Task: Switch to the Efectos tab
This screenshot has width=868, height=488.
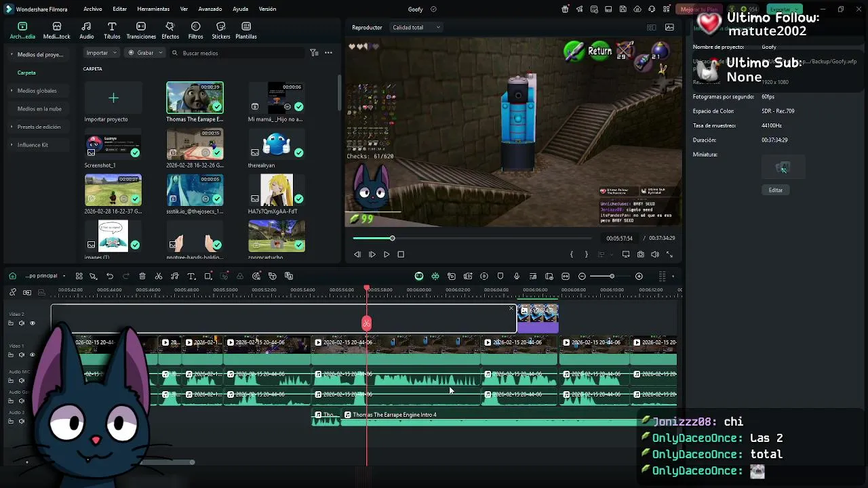Action: [170, 30]
